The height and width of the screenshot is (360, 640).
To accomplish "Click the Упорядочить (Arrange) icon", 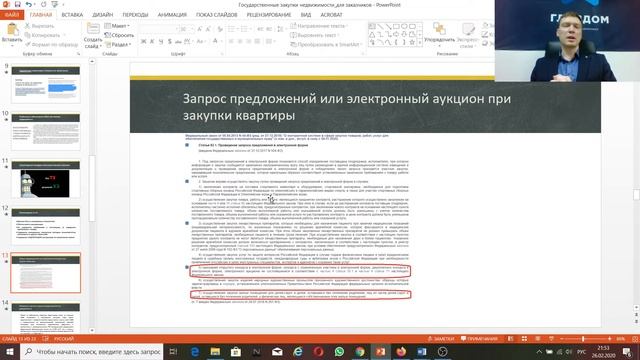I will 439,29.
